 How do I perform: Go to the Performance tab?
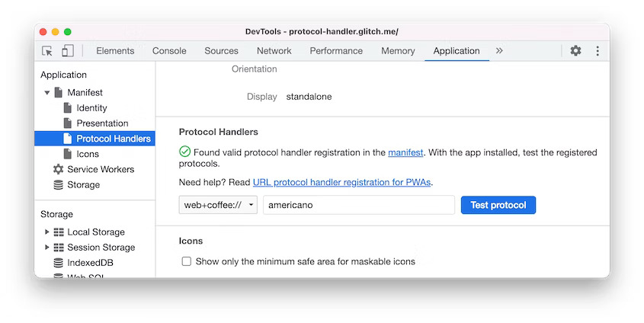[336, 51]
